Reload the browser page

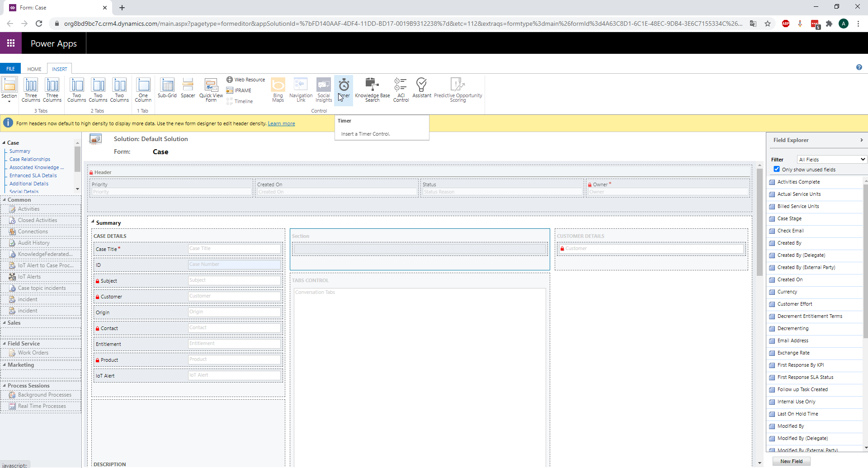pyautogui.click(x=39, y=24)
